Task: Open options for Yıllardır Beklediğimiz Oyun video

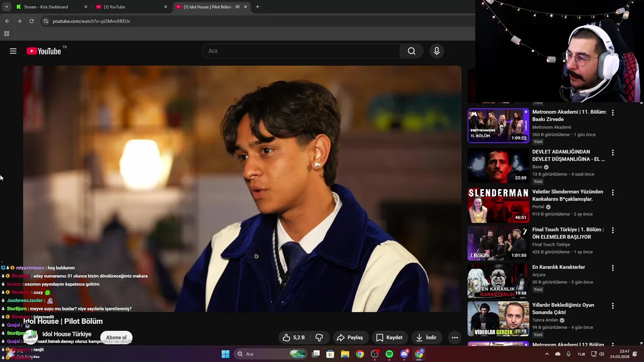Action: pos(613,306)
